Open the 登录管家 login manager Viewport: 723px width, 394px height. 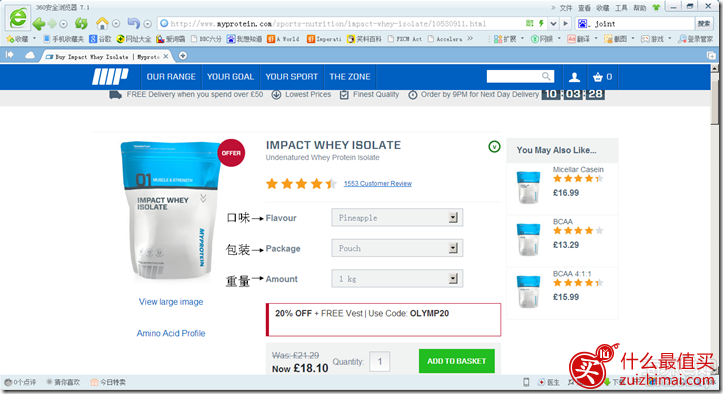point(695,39)
